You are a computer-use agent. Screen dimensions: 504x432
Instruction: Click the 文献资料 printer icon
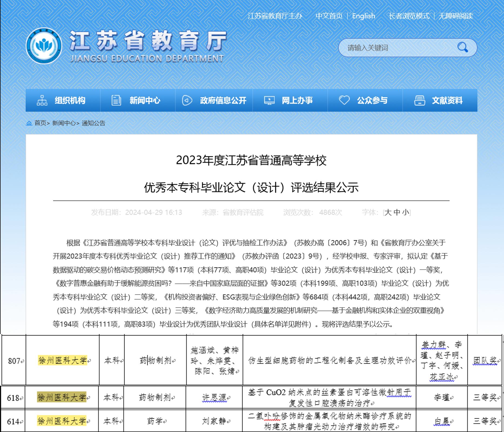[420, 100]
